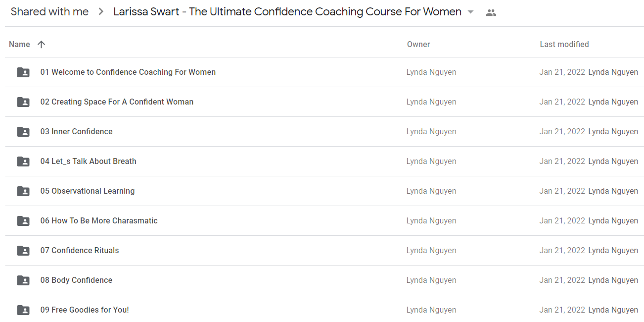Select 02 Creating Space For A Confident Woman
The height and width of the screenshot is (322, 644).
point(117,102)
